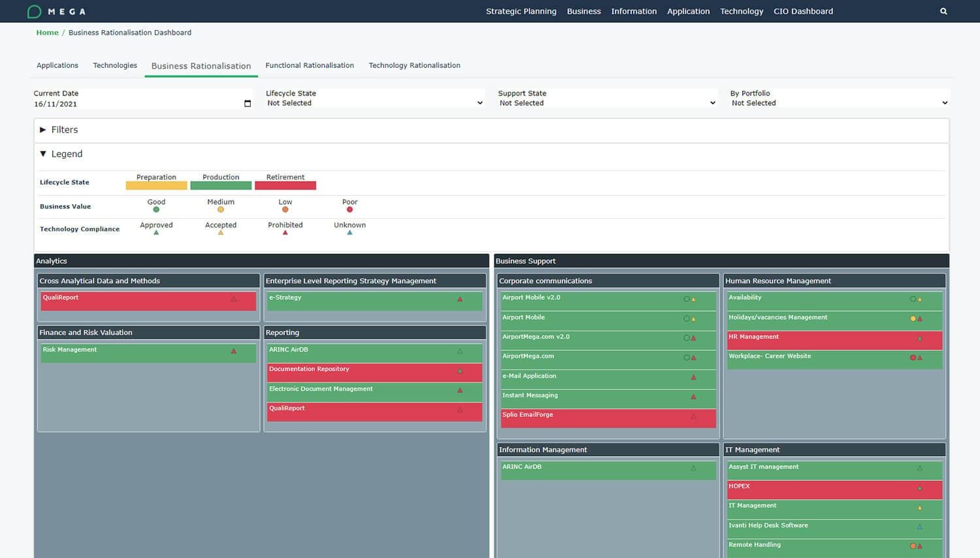Click the triangle on Airport Mobile v2.0 row
Screen dimensions: 980x558
[693, 299]
